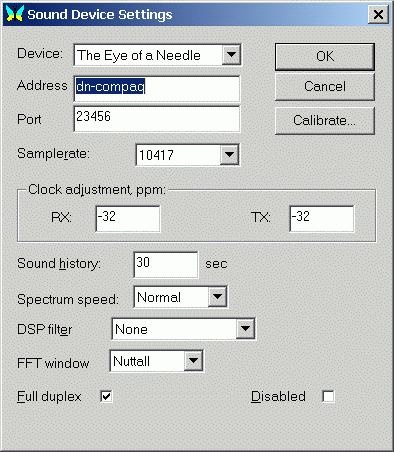Open the Calibrate... dialog button
The height and width of the screenshot is (452, 394).
point(325,121)
